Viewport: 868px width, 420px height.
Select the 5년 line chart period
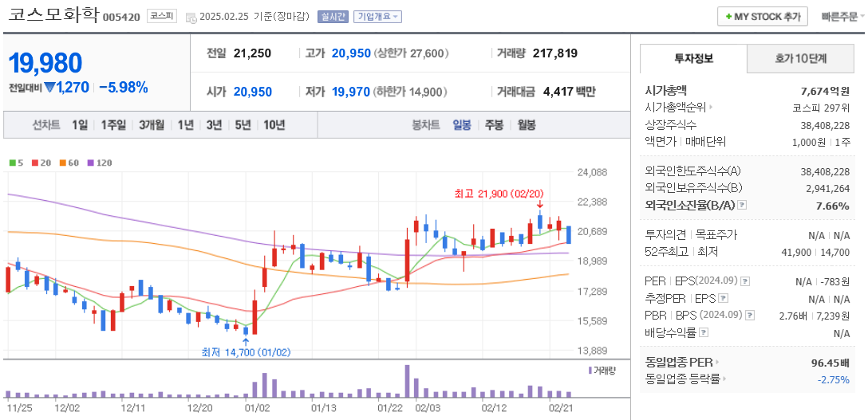click(x=243, y=125)
